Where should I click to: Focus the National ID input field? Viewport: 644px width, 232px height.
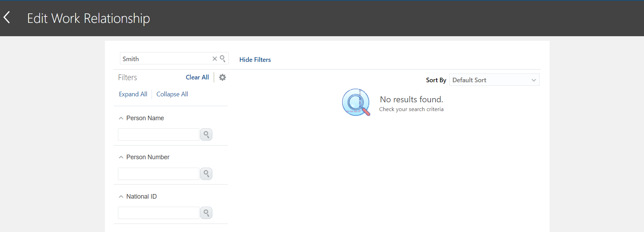(159, 213)
